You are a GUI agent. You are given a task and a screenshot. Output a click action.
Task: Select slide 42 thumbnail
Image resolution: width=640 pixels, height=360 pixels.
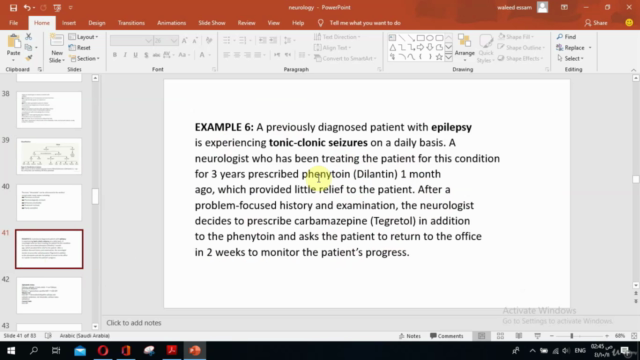click(x=49, y=296)
